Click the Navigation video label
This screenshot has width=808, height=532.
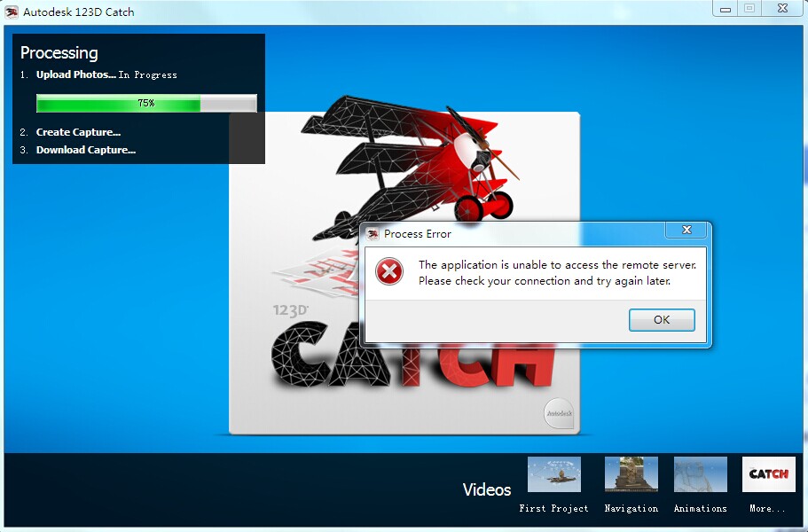click(631, 508)
